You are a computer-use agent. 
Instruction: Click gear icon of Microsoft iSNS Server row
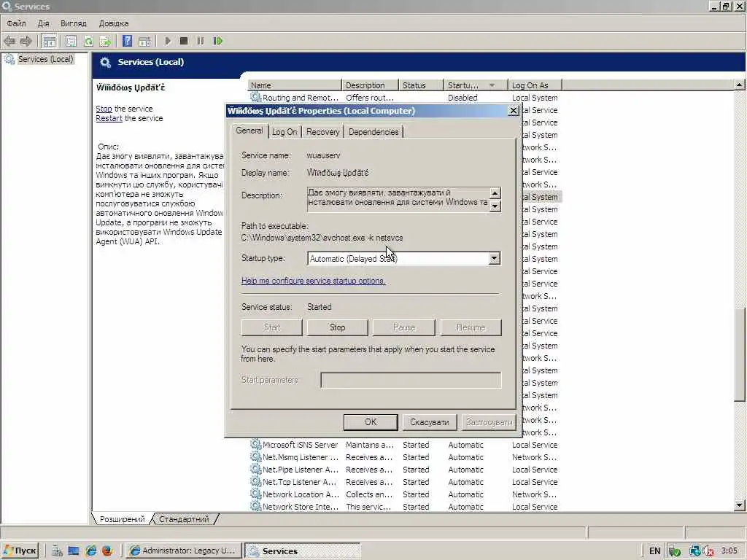[x=256, y=444]
